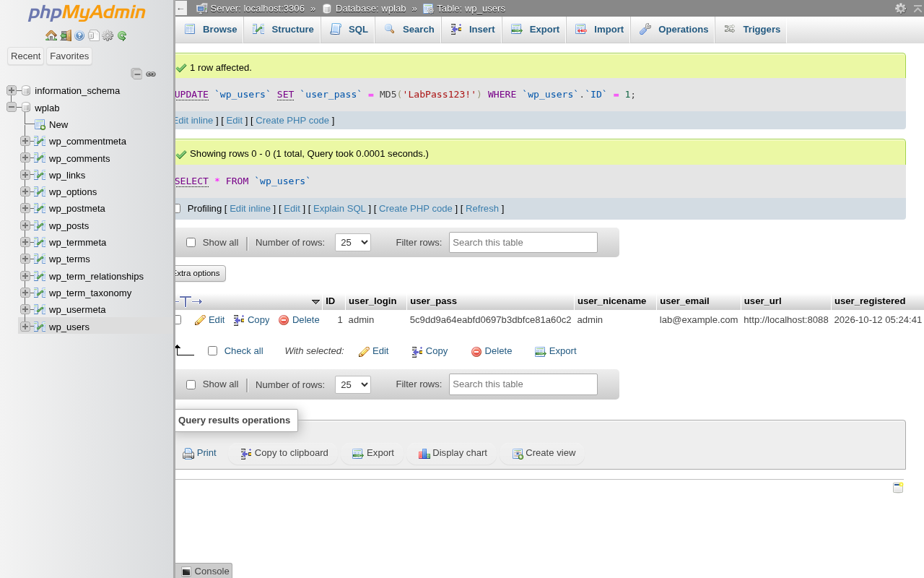
Task: Toggle the upper Show all checkbox
Action: tap(191, 243)
